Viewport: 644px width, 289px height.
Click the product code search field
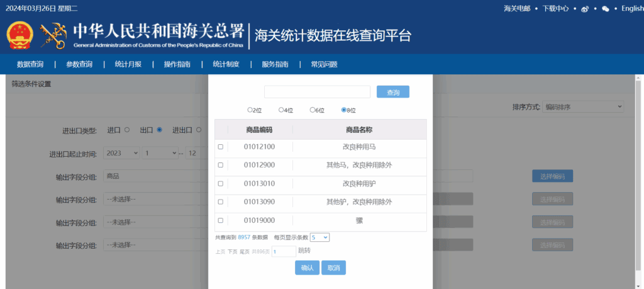tap(317, 92)
